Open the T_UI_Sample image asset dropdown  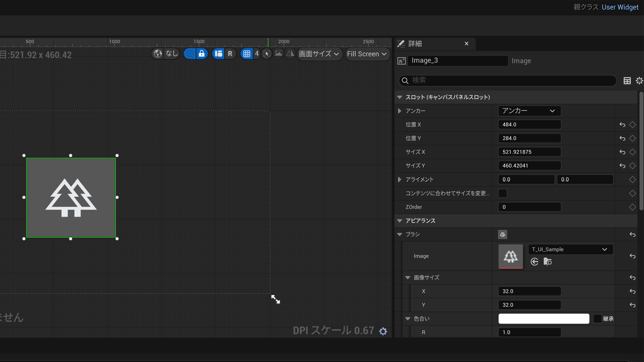point(570,249)
